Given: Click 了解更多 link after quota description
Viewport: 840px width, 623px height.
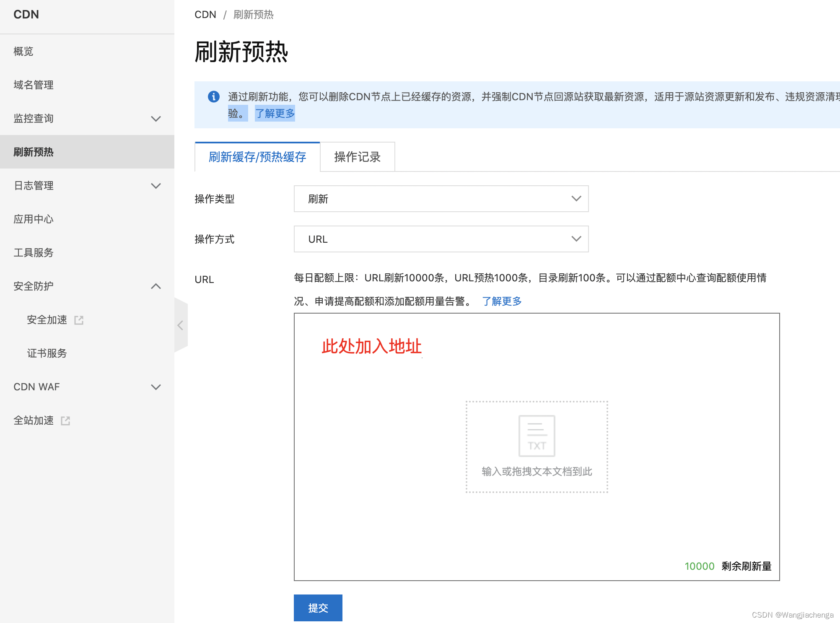Looking at the screenshot, I should pos(502,301).
